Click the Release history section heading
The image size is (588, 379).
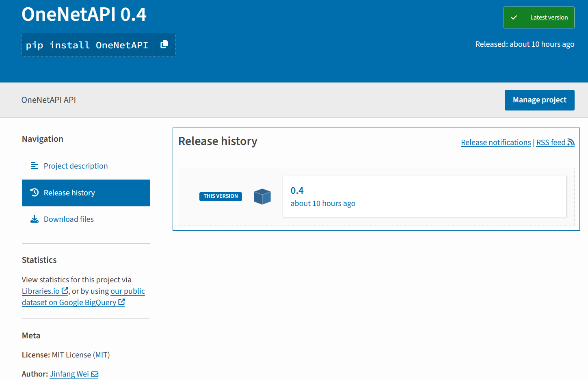pos(218,141)
